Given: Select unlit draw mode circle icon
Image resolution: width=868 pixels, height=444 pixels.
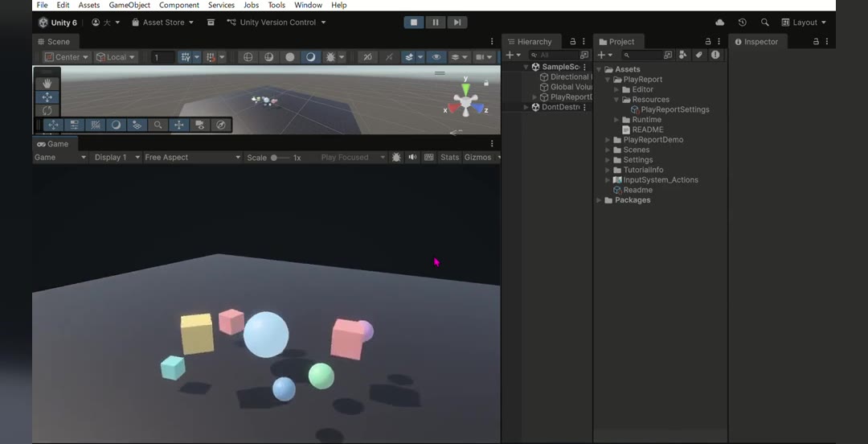Looking at the screenshot, I should pyautogui.click(x=289, y=57).
